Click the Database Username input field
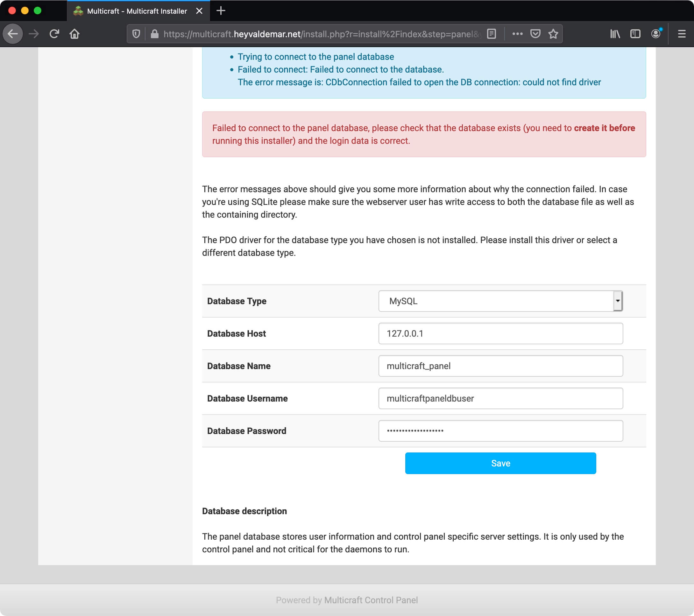This screenshot has height=616, width=694. [x=500, y=398]
